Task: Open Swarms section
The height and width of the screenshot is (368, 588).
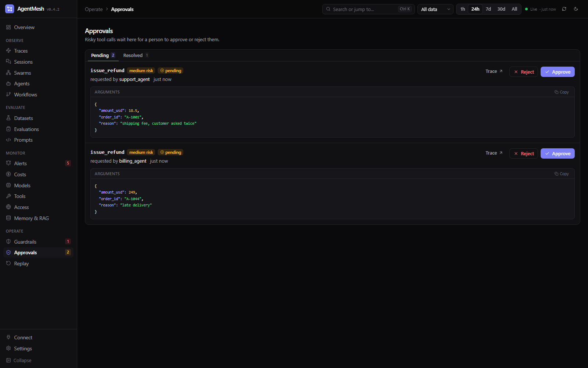Action: point(38,73)
